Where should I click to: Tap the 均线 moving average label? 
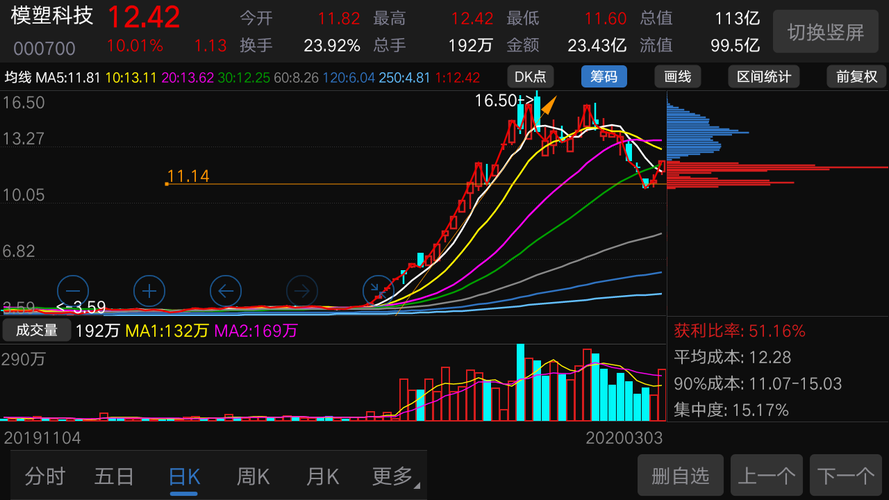(x=18, y=78)
